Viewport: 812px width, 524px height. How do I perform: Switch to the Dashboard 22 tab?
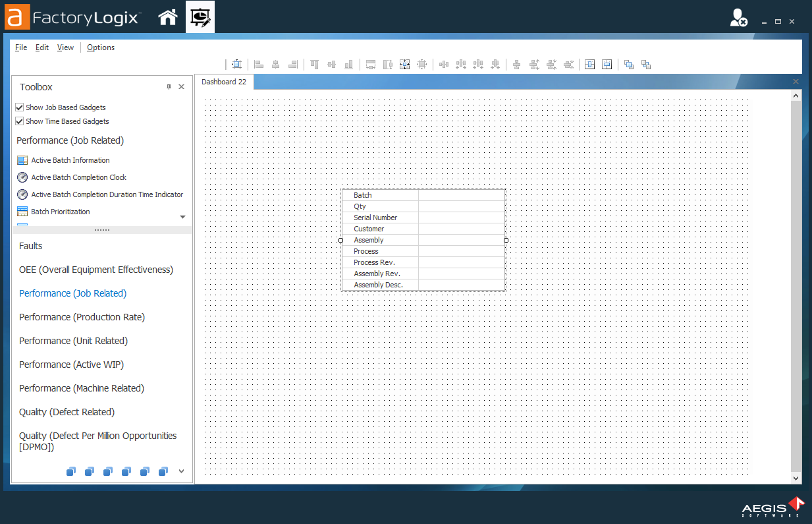(x=224, y=82)
